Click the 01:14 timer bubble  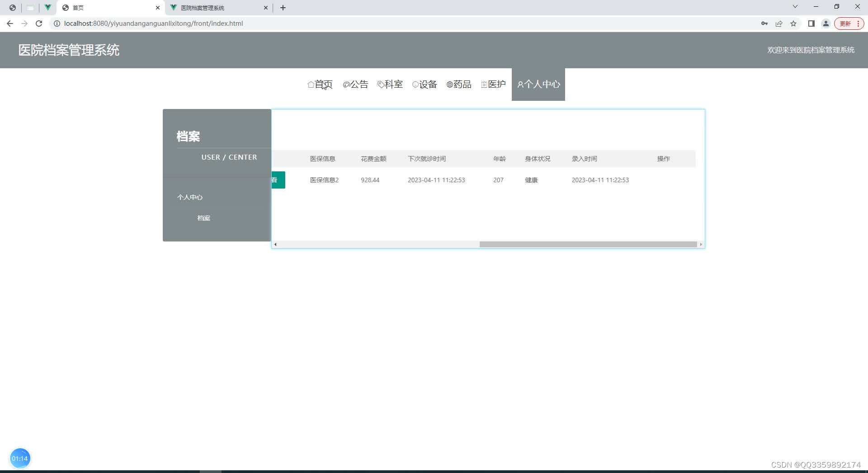tap(20, 459)
